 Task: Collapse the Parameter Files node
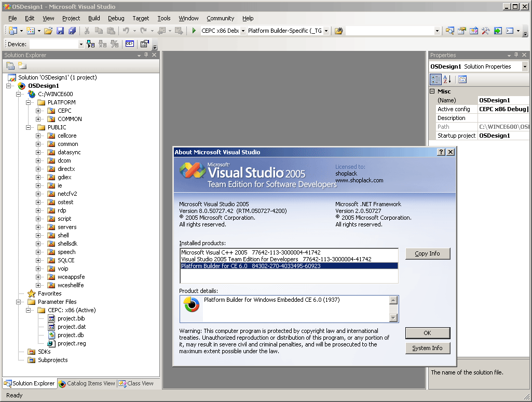coord(19,302)
